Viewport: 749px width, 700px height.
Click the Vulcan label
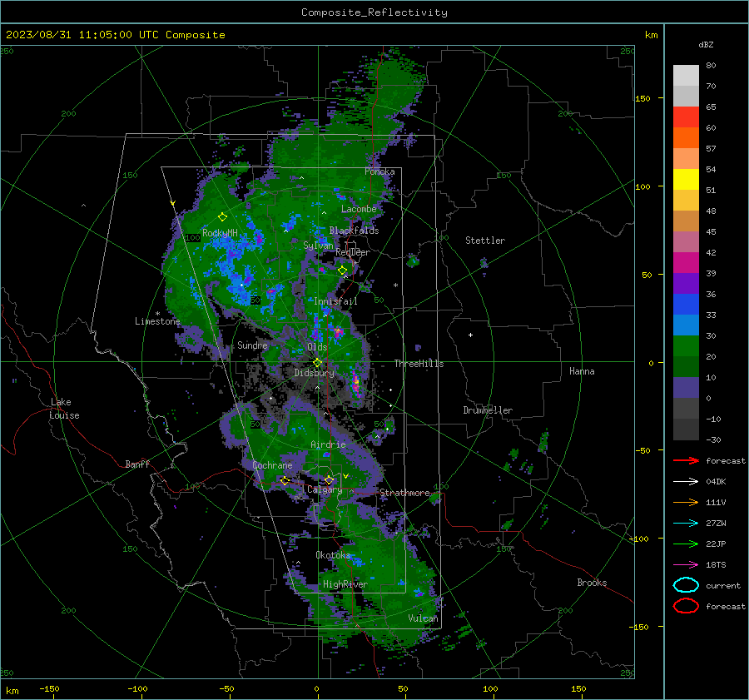[x=424, y=618]
